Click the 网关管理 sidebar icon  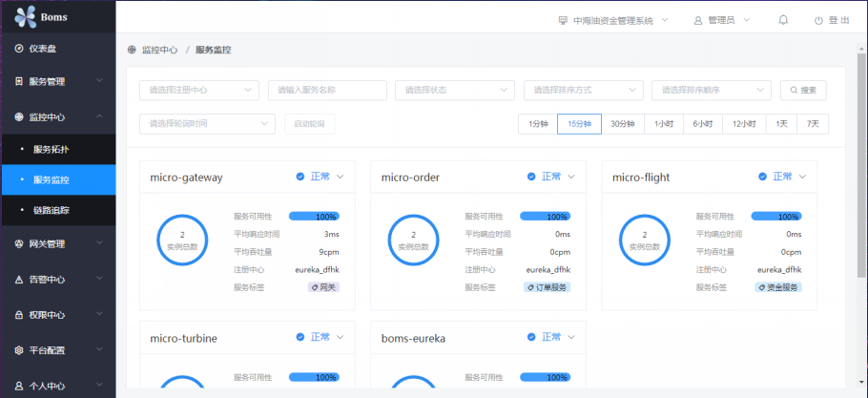coord(19,243)
